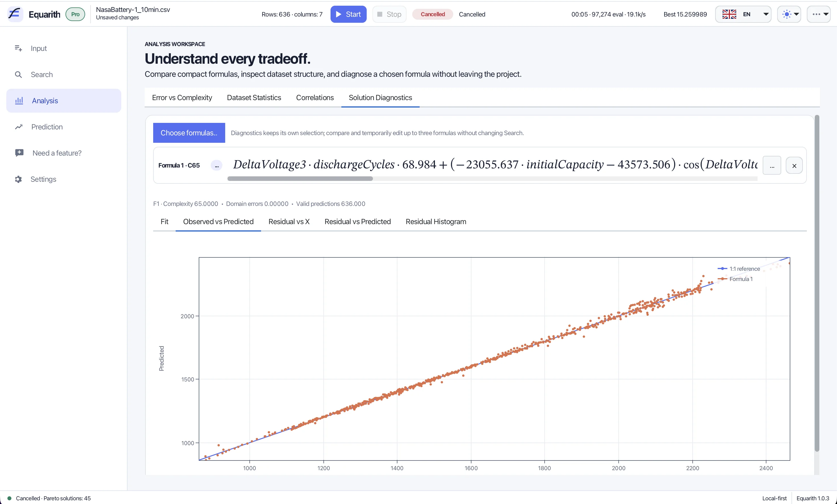Screen dimensions: 837x504
Task: Click the Predicted y-axis label
Action: pyautogui.click(x=161, y=358)
